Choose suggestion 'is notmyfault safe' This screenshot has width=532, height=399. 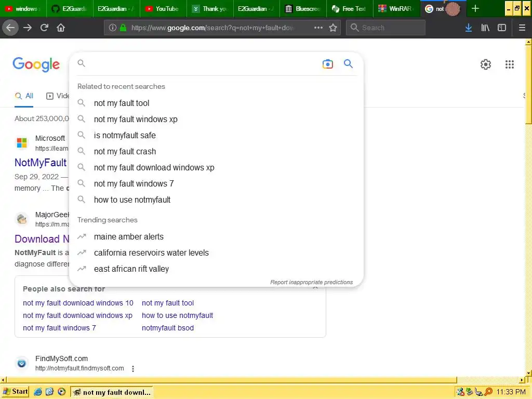coord(217,136)
